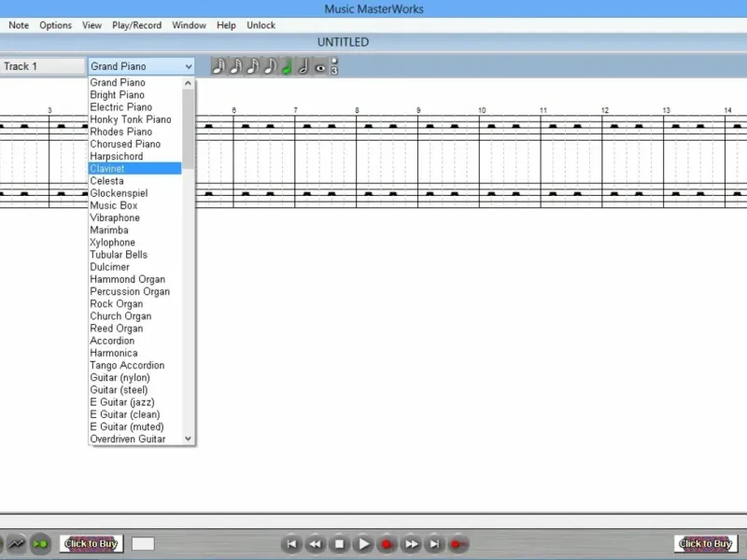Select the eighth note duration
Screen dimensions: 747x560
tap(270, 66)
